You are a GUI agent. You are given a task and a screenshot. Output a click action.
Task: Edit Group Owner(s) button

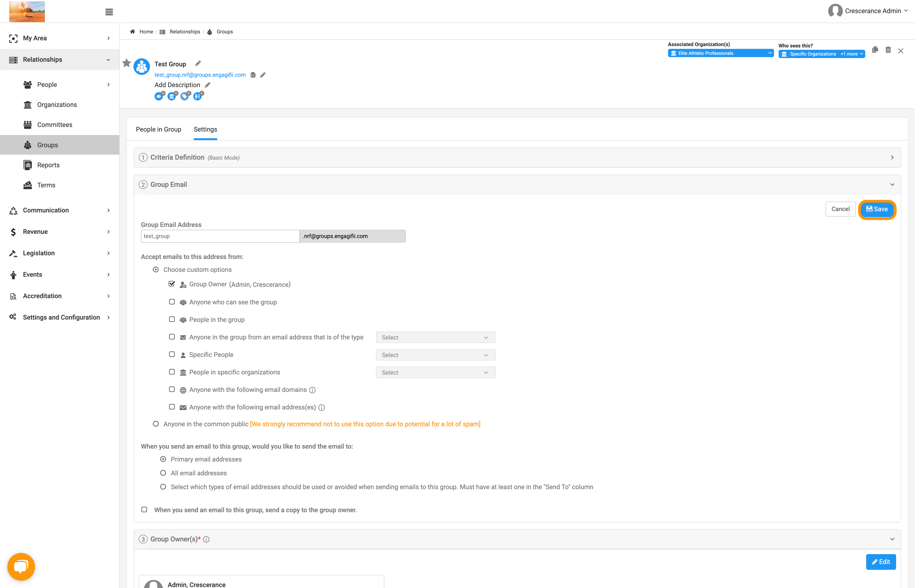point(881,562)
